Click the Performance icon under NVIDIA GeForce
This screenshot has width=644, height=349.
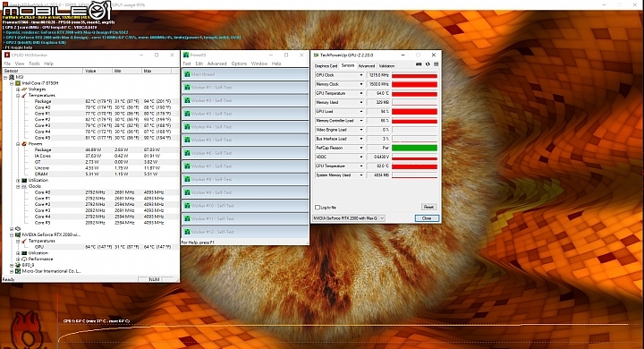(x=24, y=259)
